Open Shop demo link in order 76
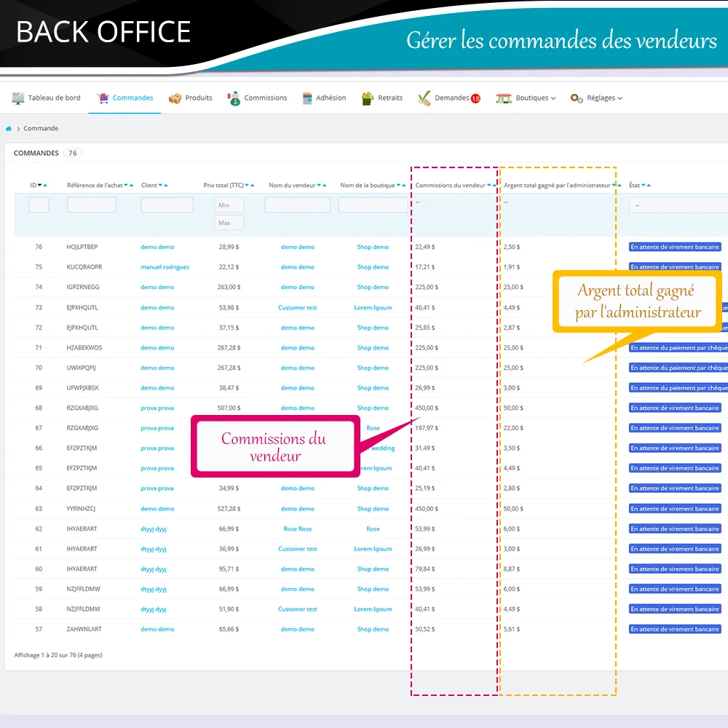Viewport: 728px width, 728px height. (x=373, y=247)
